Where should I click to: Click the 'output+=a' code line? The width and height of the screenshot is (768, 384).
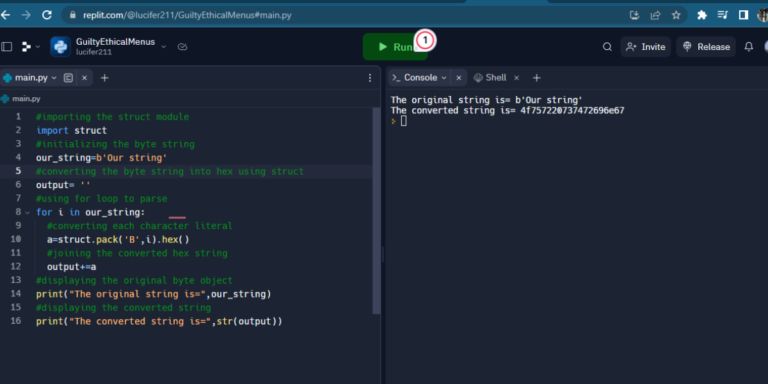click(72, 267)
